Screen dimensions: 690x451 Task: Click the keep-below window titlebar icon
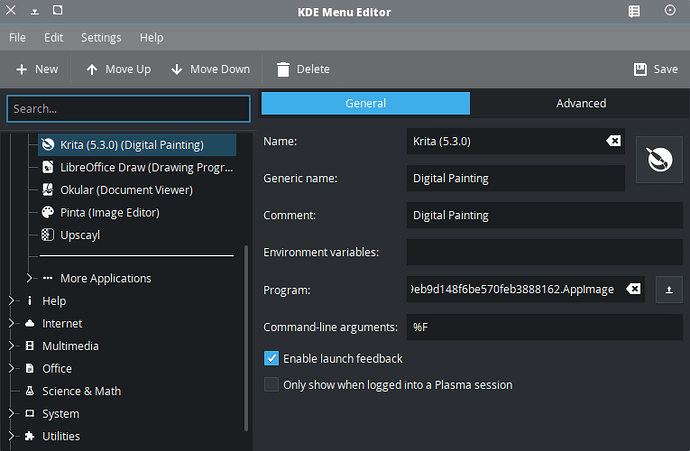pyautogui.click(x=34, y=11)
